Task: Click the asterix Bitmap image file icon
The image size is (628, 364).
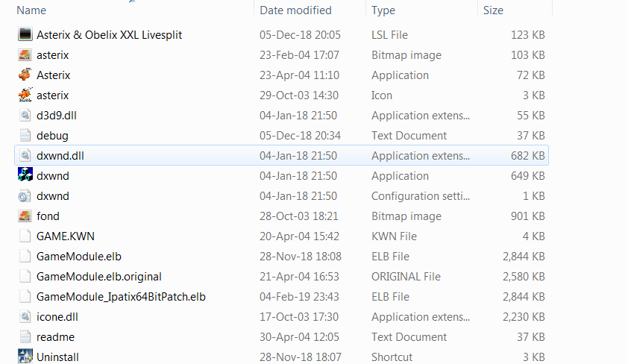Action: (25, 55)
